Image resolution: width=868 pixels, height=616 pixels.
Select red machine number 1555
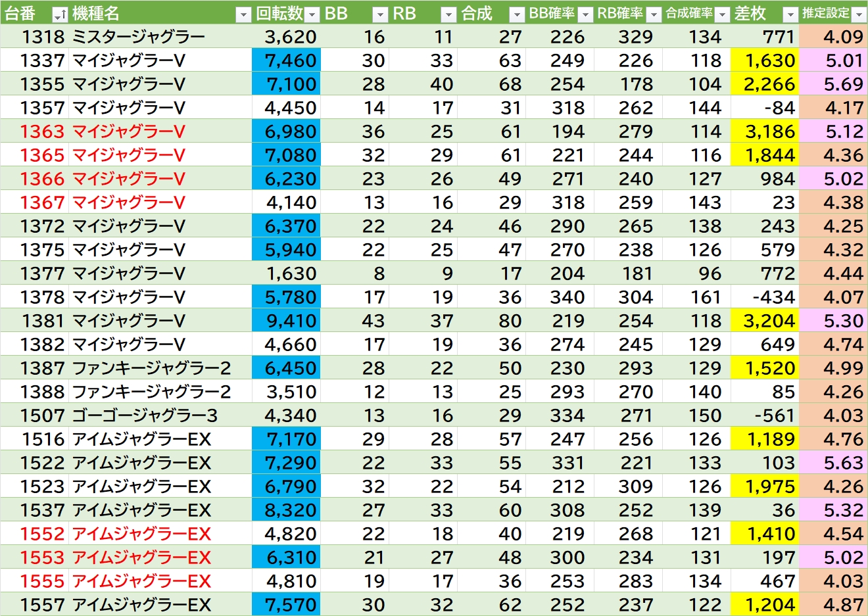click(34, 581)
